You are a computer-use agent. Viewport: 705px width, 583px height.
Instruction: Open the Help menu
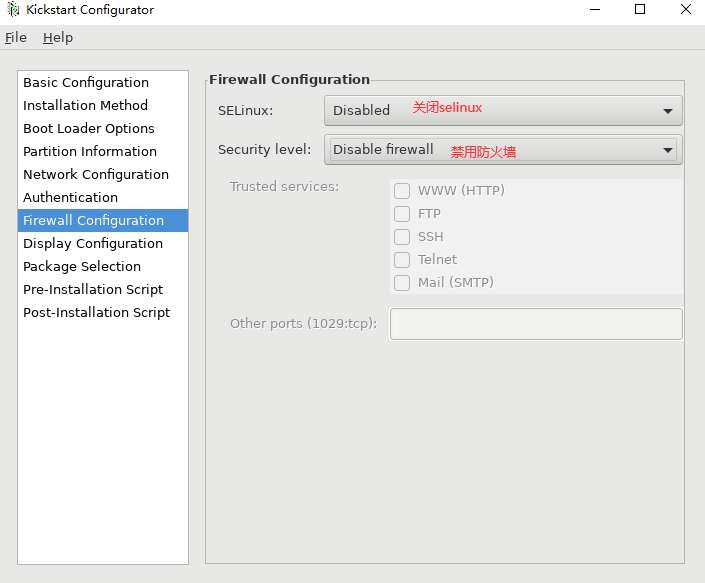tap(58, 38)
